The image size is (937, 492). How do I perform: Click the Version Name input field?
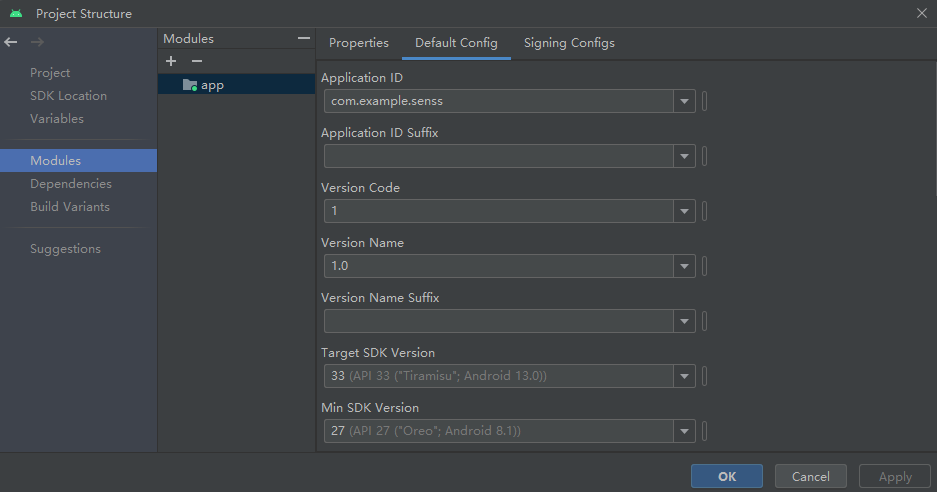click(499, 266)
